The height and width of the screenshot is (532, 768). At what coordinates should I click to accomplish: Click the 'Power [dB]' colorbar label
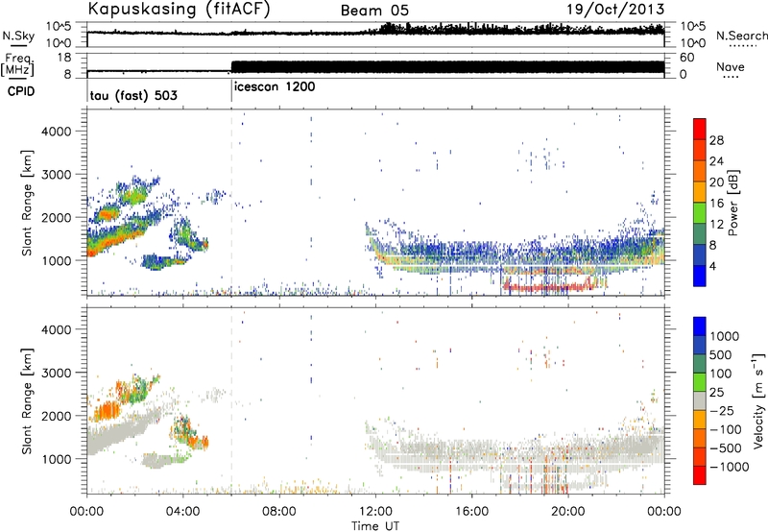coord(732,203)
